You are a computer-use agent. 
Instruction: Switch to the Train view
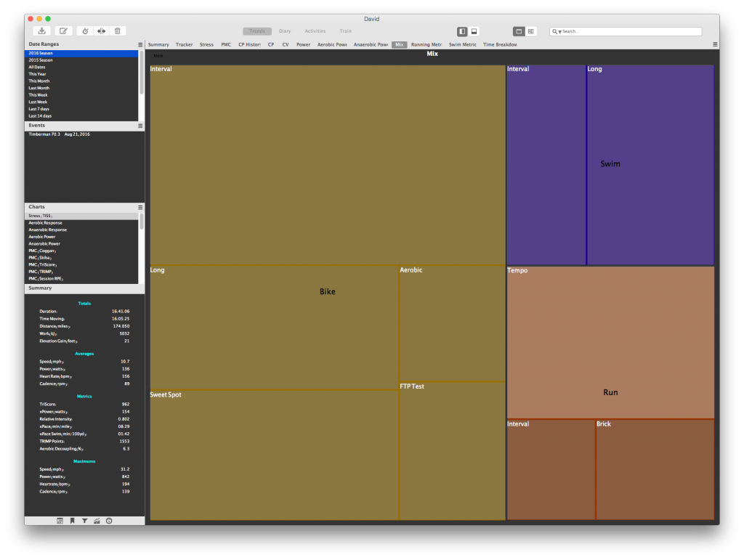tap(345, 31)
